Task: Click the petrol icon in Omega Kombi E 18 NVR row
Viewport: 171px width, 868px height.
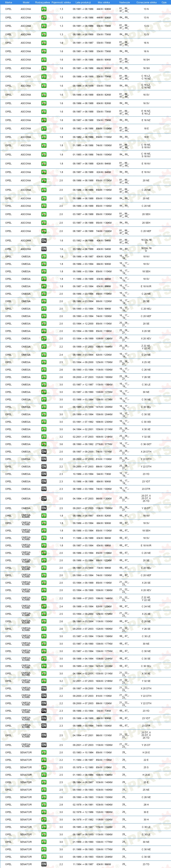Action: [x=44, y=545]
